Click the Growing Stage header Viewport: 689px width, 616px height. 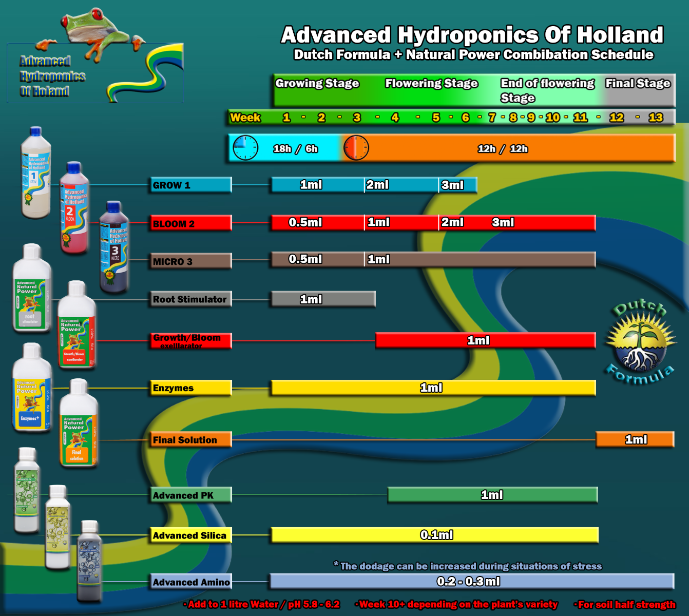317,83
